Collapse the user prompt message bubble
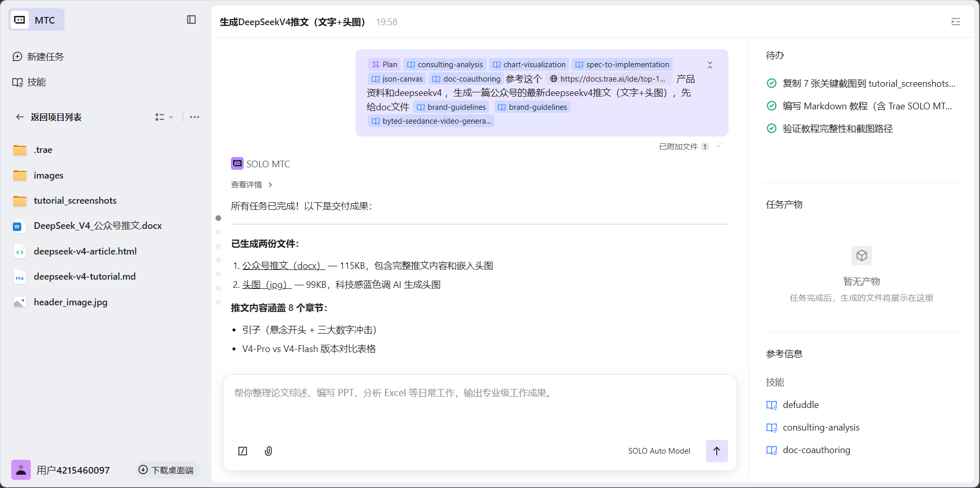 tap(710, 65)
